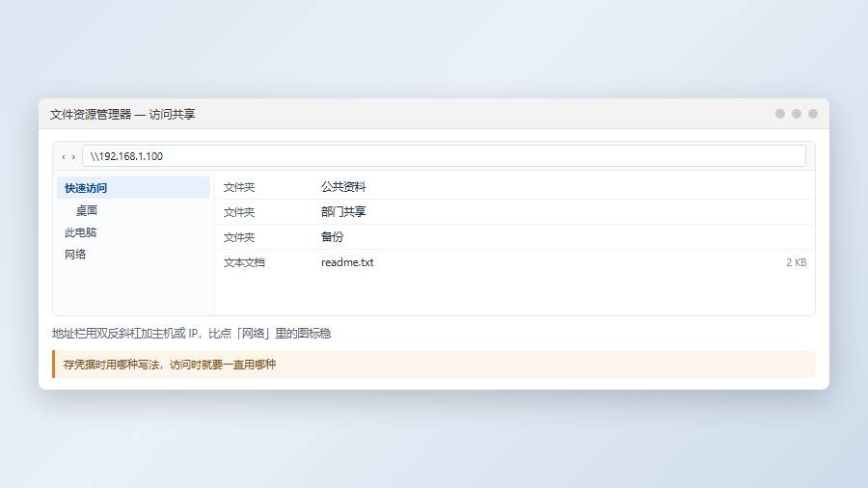Click the 2 KB size value

click(x=796, y=262)
